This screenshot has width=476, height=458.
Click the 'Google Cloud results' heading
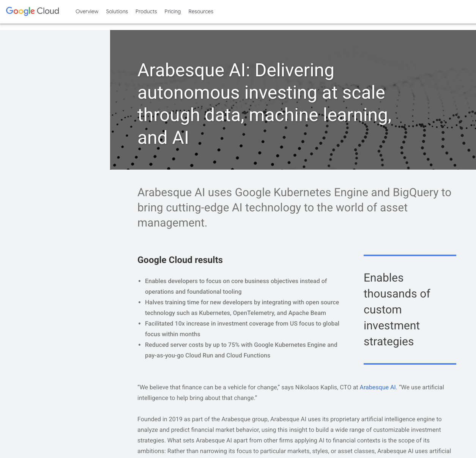point(180,260)
